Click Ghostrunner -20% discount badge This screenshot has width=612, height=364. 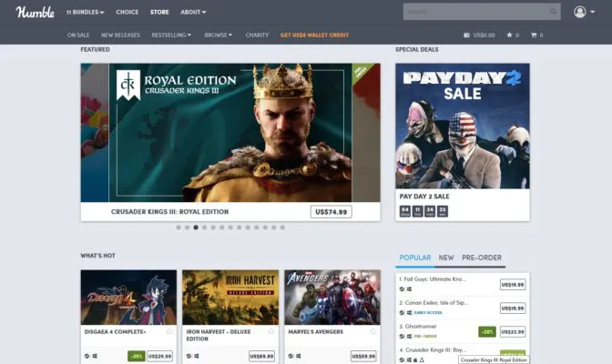487,332
